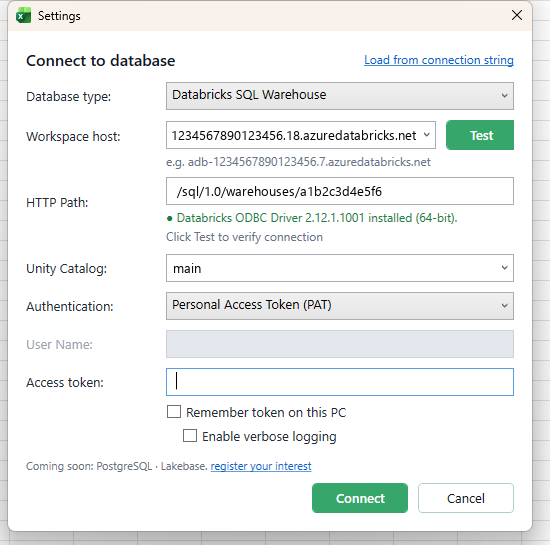The height and width of the screenshot is (545, 550).
Task: Click the Access token input field
Action: 340,382
